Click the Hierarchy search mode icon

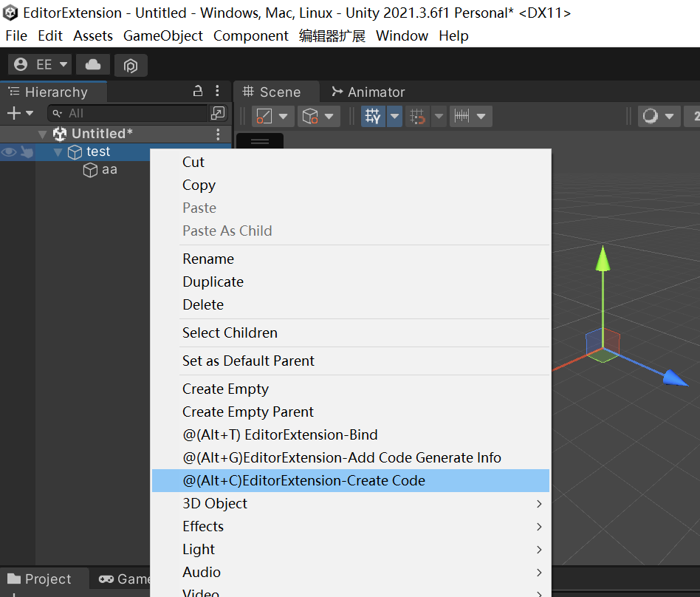pyautogui.click(x=218, y=113)
